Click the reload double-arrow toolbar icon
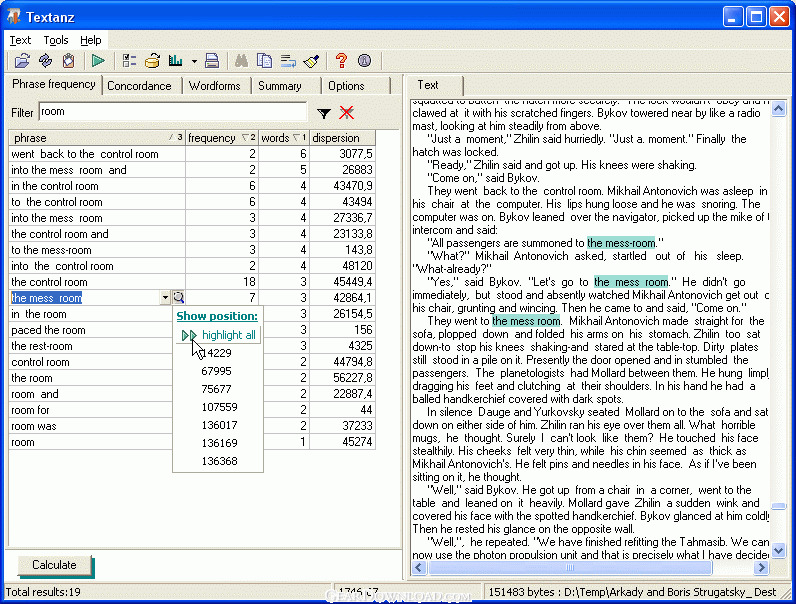The image size is (796, 604). tap(46, 61)
